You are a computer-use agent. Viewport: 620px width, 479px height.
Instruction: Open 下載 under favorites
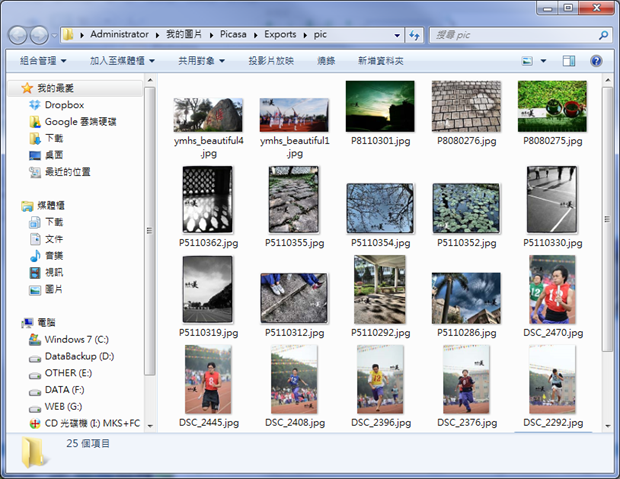46,138
